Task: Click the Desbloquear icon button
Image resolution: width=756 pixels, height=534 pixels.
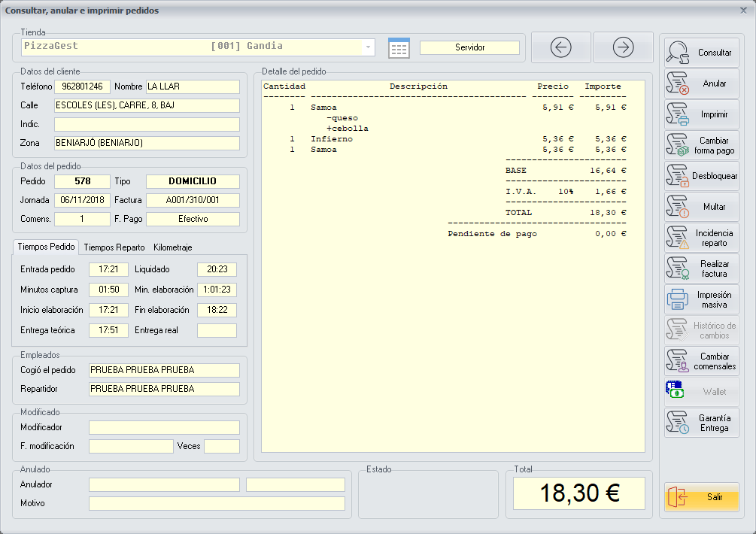Action: tap(679, 176)
